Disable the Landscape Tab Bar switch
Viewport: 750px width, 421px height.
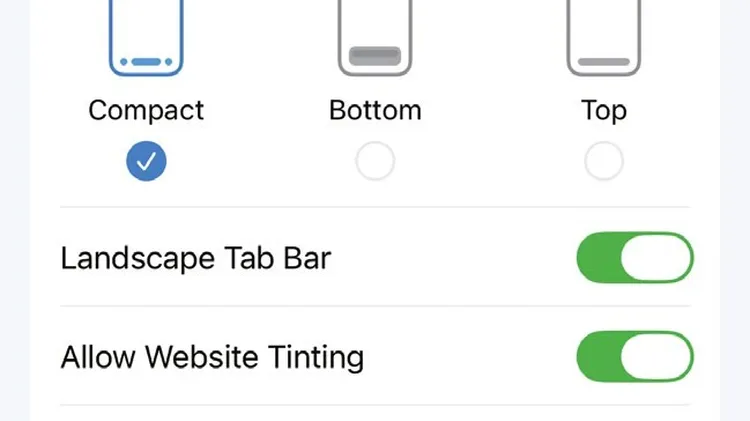[635, 258]
